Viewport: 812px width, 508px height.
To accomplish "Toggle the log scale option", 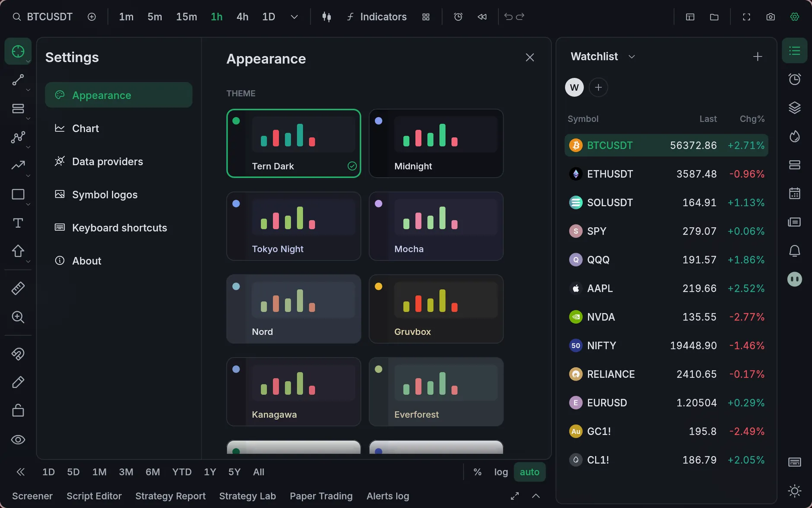I will click(501, 472).
